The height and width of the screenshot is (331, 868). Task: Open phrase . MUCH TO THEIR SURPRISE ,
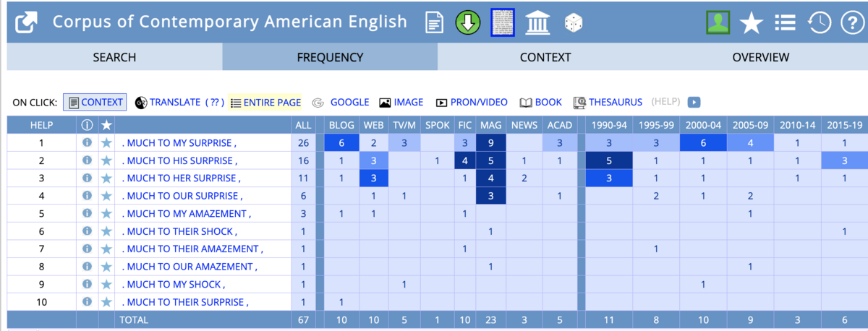pyautogui.click(x=186, y=302)
